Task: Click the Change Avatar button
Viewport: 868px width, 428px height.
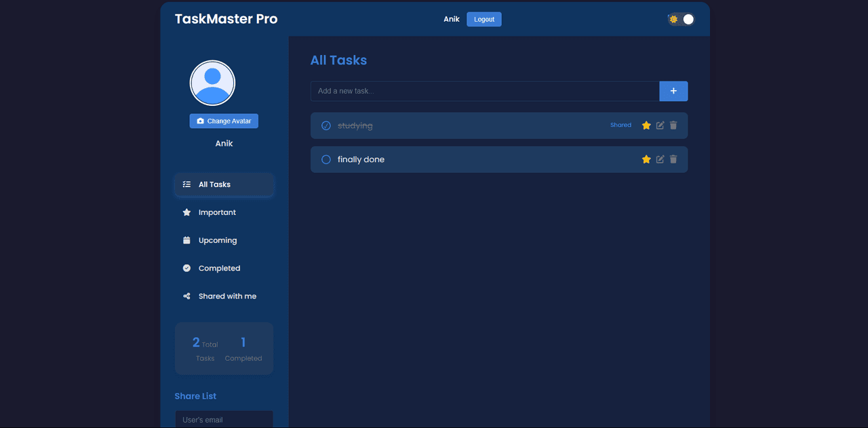Action: pyautogui.click(x=224, y=121)
